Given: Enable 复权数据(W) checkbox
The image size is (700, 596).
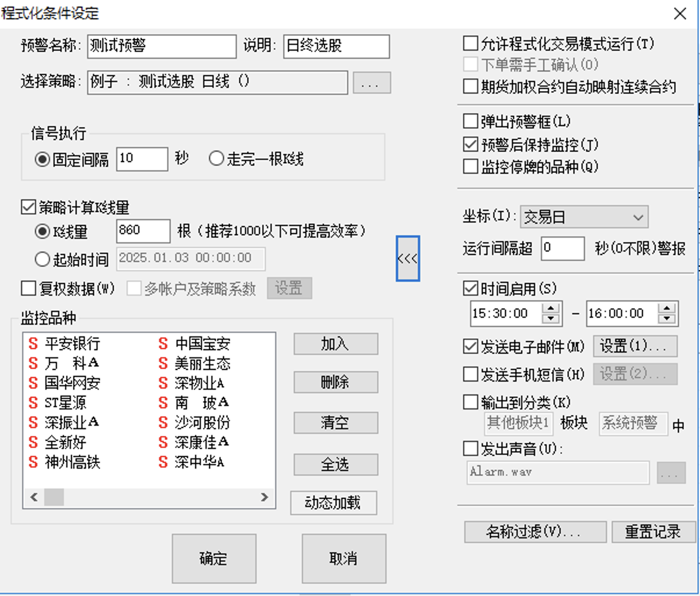Looking at the screenshot, I should pyautogui.click(x=28, y=288).
